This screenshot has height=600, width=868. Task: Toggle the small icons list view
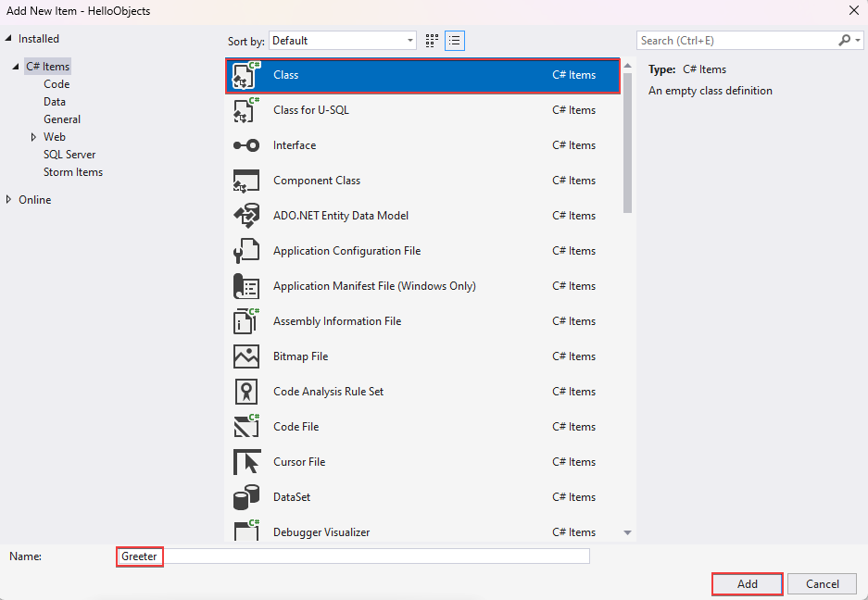[454, 41]
